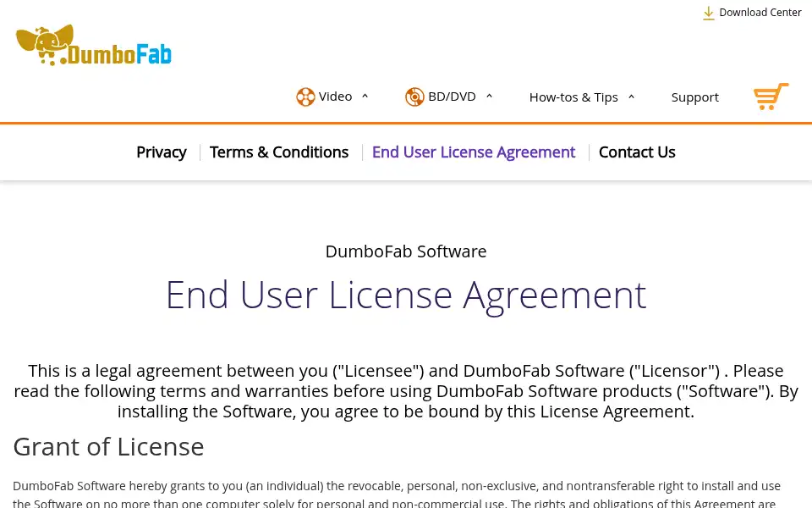
Task: Switch to the Privacy tab
Action: click(161, 152)
